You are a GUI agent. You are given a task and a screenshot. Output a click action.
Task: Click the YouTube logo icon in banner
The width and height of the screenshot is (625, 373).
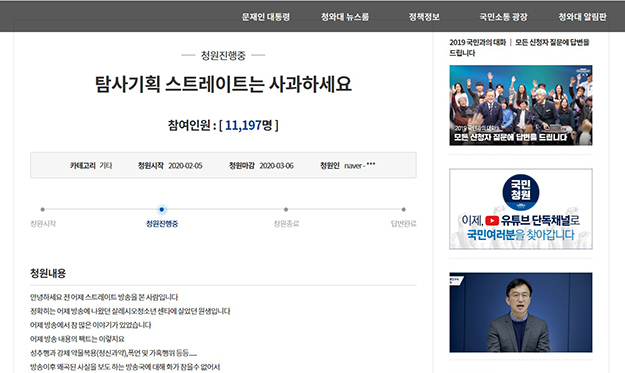492,220
